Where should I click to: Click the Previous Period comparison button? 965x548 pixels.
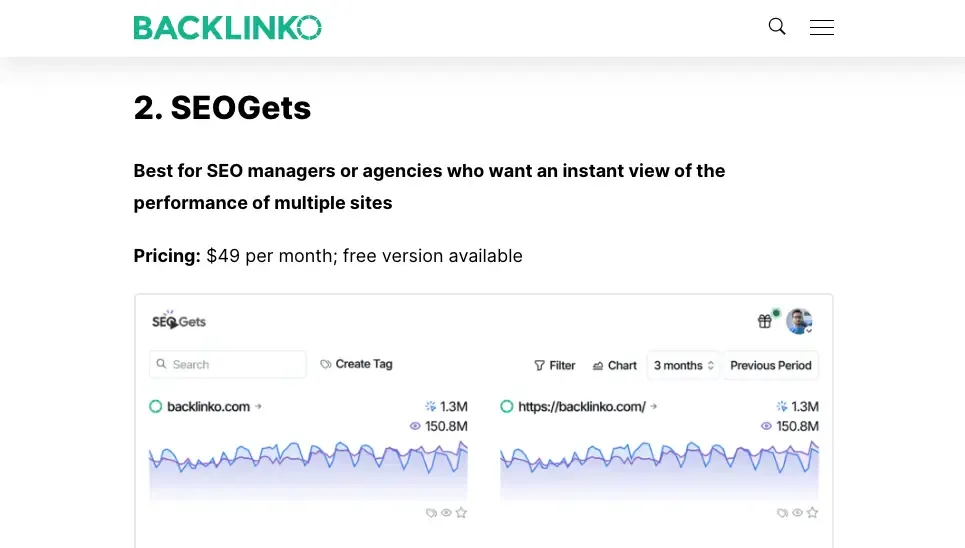coord(771,366)
